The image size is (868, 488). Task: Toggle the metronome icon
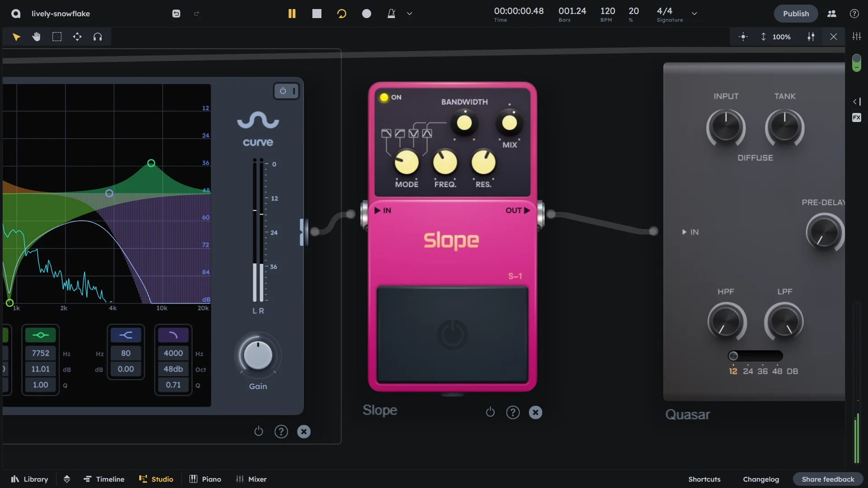pyautogui.click(x=391, y=14)
